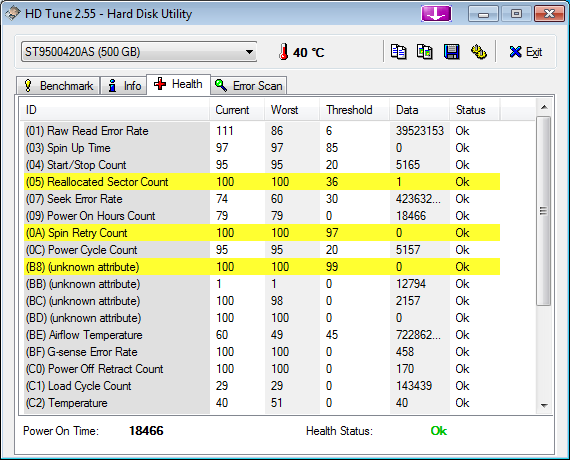Viewport: 571px width, 463px height.
Task: Click the thermometer temperature icon
Action: pos(283,52)
